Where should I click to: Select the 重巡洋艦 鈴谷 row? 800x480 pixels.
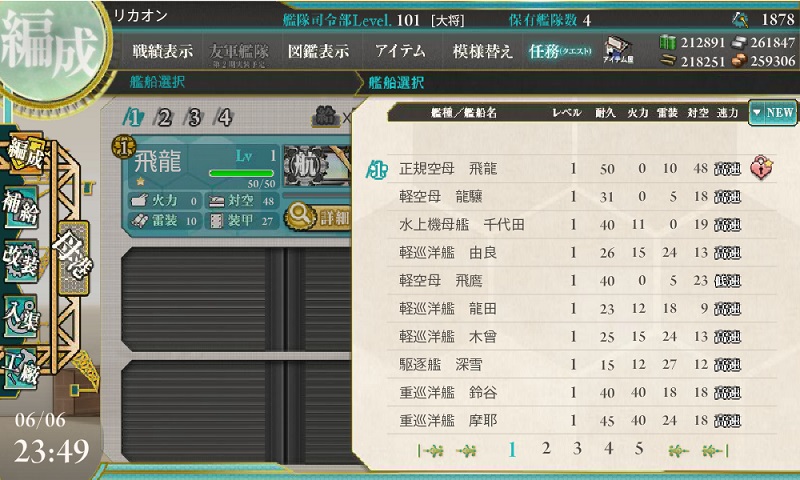[582, 392]
